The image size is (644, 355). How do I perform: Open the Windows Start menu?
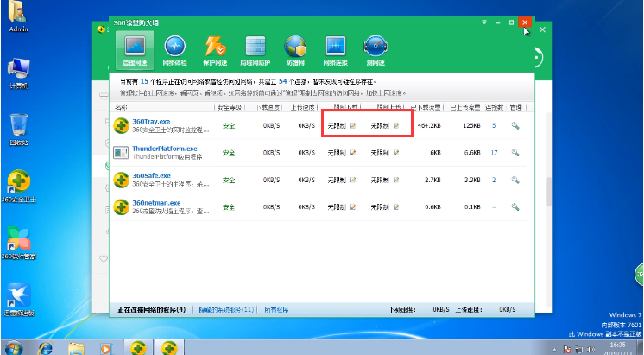[13, 348]
